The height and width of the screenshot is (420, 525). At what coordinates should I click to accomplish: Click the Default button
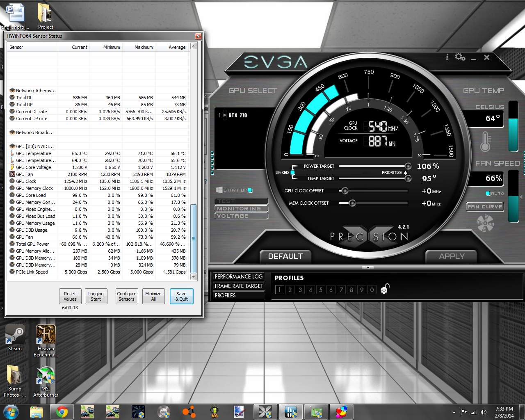[x=285, y=256]
